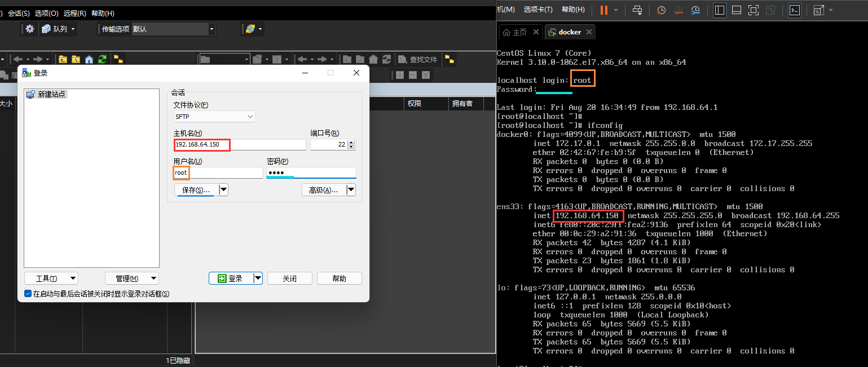Select 新建站点 in site tree
The width and height of the screenshot is (868, 367).
[47, 94]
